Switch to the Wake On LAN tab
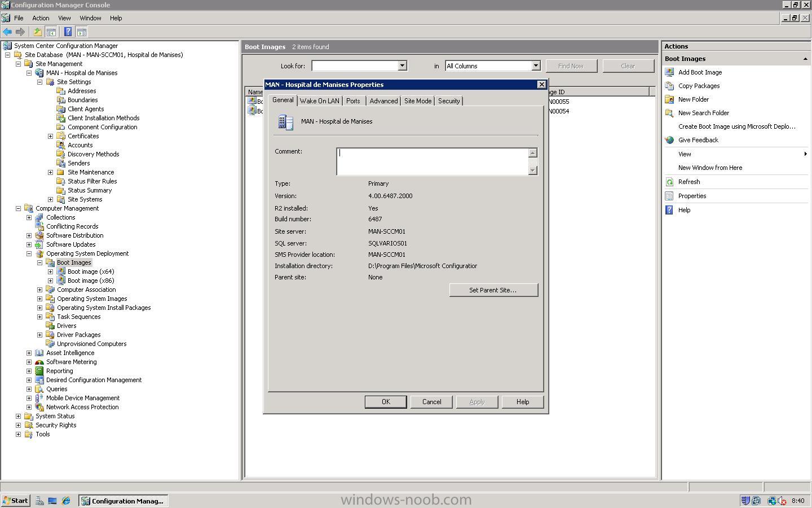Image resolution: width=812 pixels, height=508 pixels. [x=320, y=101]
